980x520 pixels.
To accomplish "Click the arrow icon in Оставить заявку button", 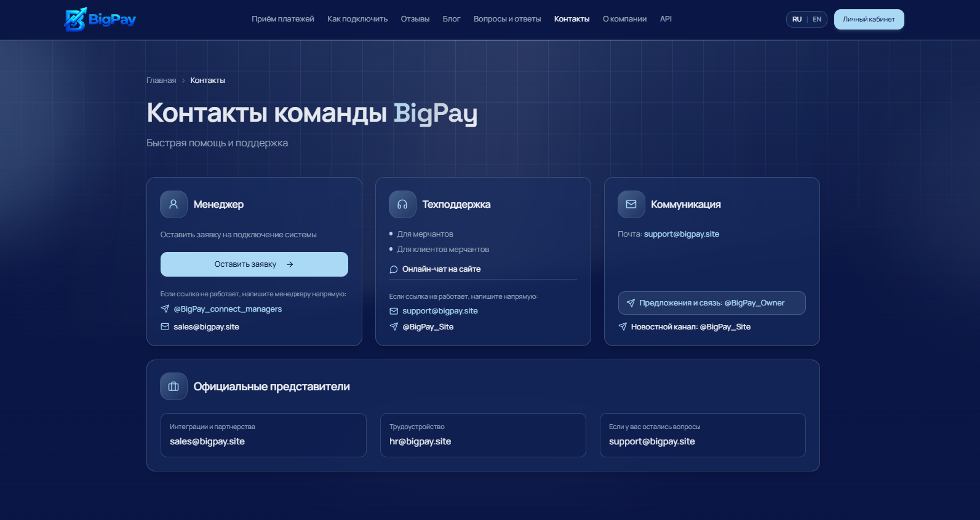I will click(x=290, y=264).
